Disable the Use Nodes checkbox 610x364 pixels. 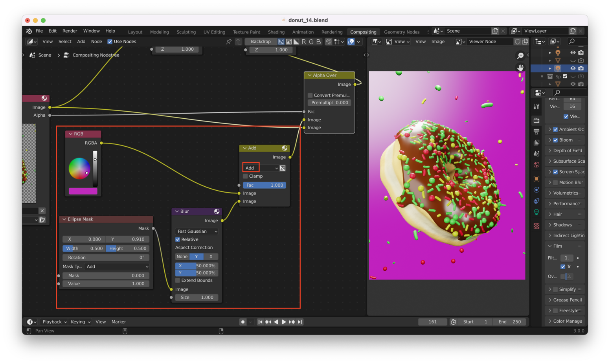(x=110, y=42)
